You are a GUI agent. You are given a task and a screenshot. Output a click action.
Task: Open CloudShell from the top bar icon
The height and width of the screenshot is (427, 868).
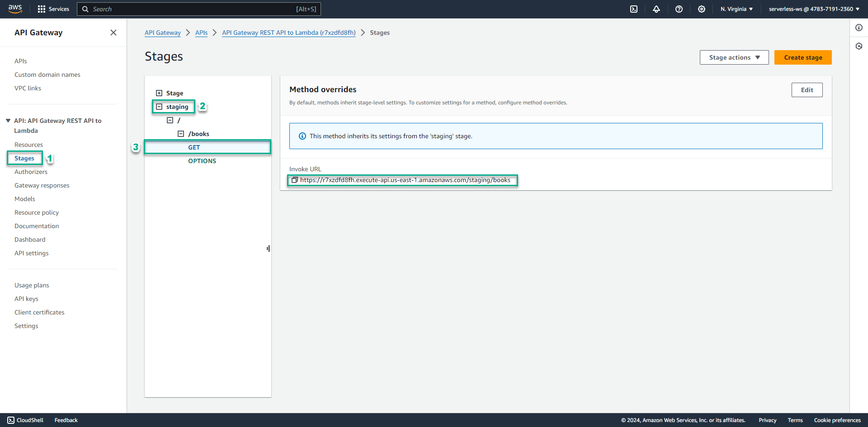[x=634, y=9]
